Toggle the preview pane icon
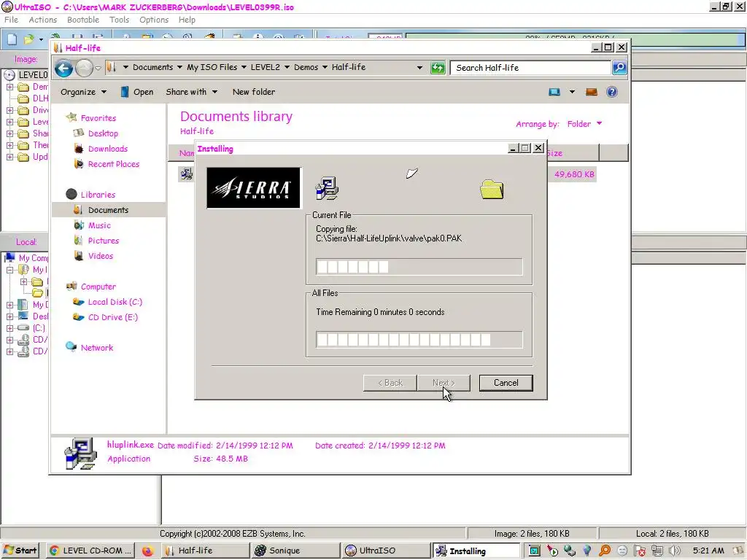This screenshot has height=560, width=747. pos(591,92)
